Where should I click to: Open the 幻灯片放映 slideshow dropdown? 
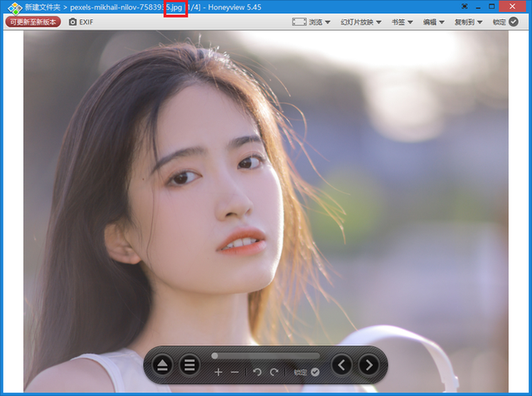pyautogui.click(x=361, y=22)
